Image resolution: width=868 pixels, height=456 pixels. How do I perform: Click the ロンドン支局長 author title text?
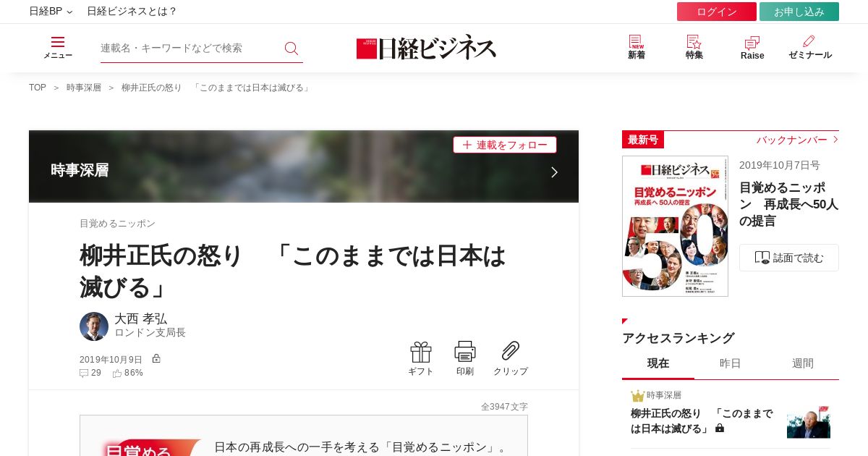click(150, 333)
